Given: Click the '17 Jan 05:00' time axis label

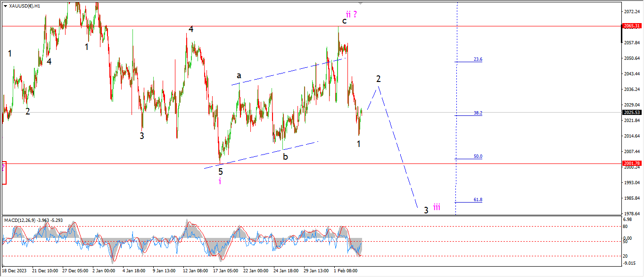Looking at the screenshot, I should [225, 271].
